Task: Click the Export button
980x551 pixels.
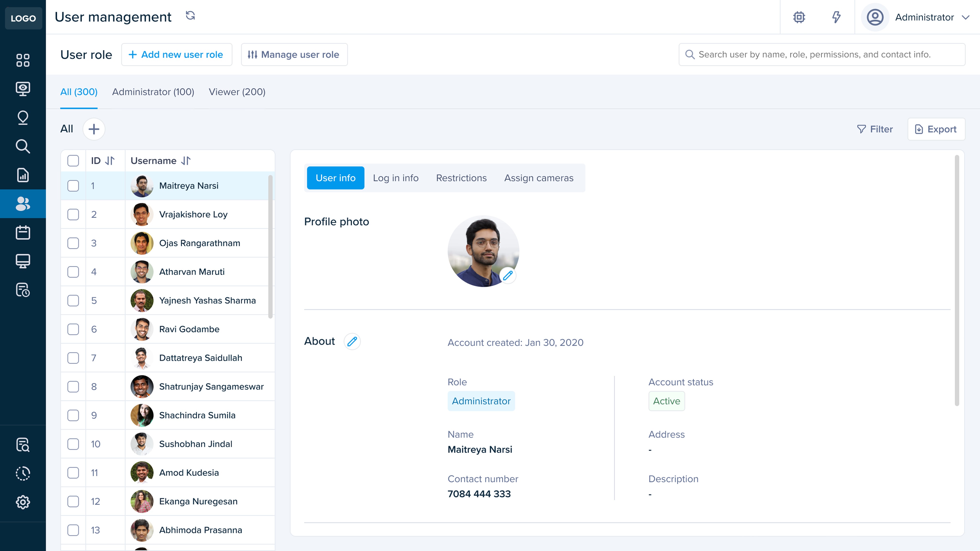Action: [936, 129]
